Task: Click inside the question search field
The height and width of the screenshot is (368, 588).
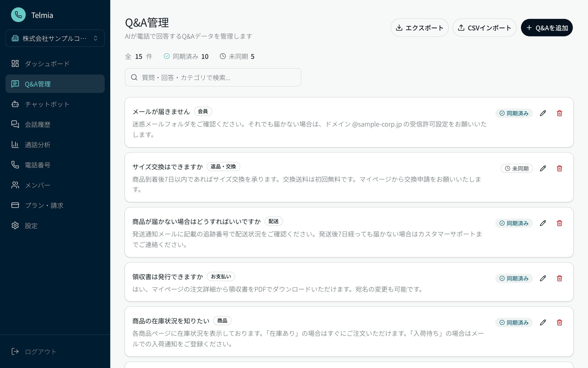Action: pos(213,77)
